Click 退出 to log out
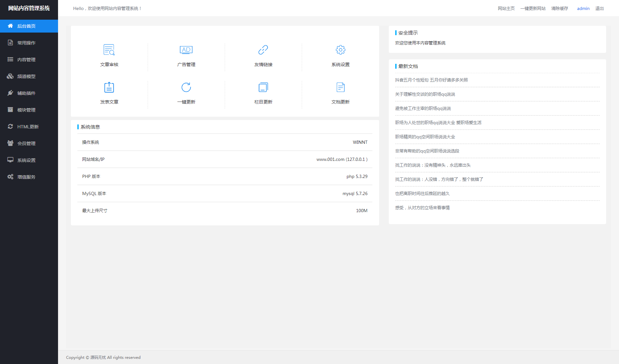619x364 pixels. tap(599, 8)
